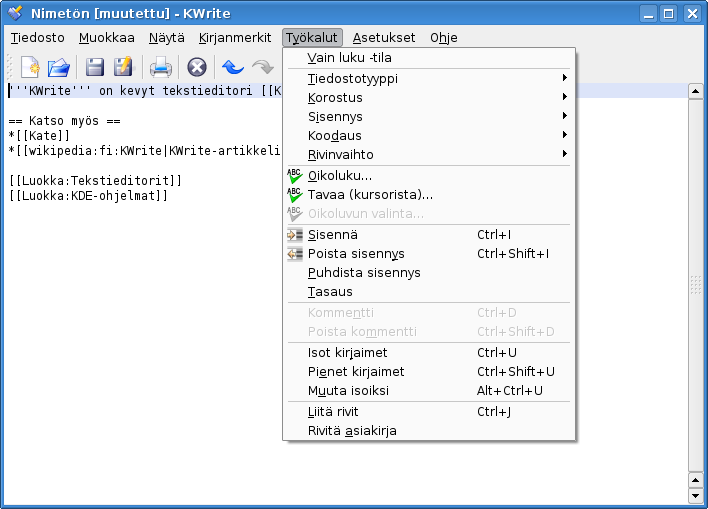Click the Save As toolbar icon
The height and width of the screenshot is (509, 708).
[123, 67]
